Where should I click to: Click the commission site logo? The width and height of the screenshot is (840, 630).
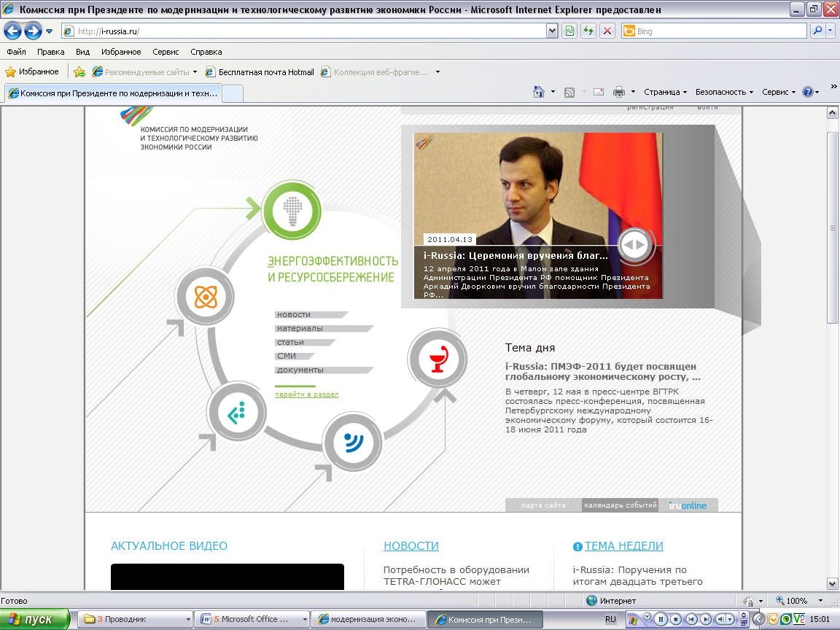189,128
